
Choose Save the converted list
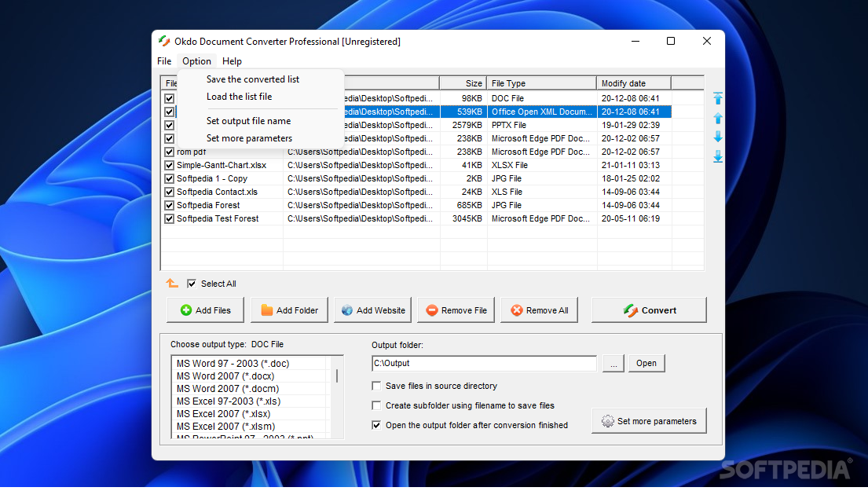(x=252, y=79)
